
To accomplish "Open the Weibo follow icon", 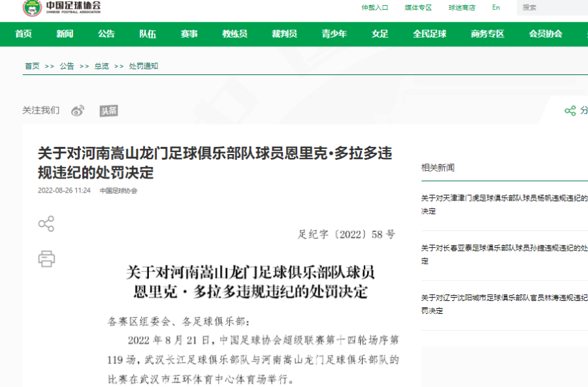I will point(78,110).
